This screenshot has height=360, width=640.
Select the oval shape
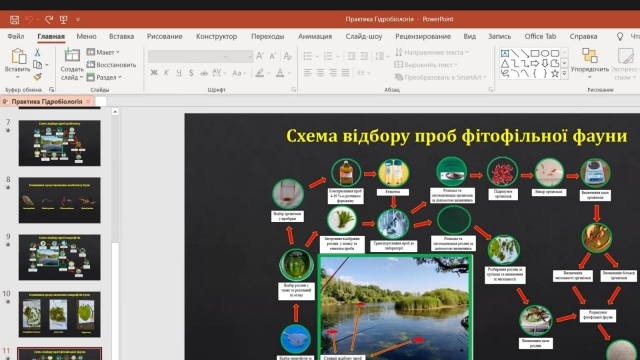(544, 53)
